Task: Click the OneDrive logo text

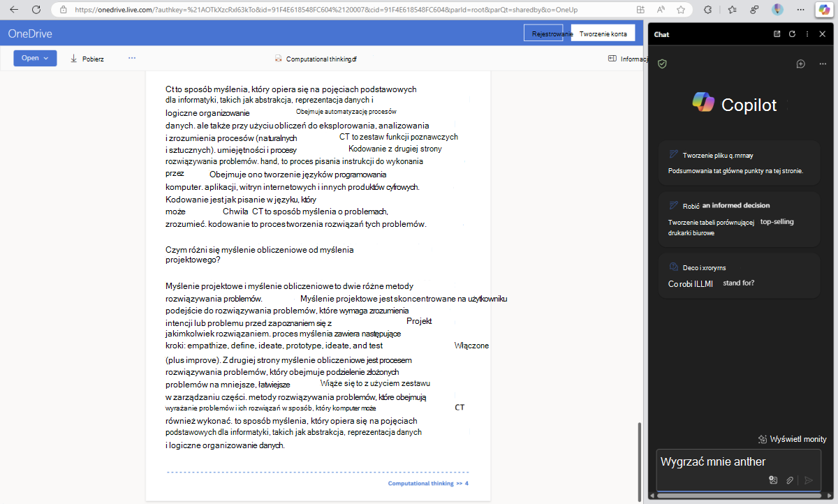Action: [30, 34]
